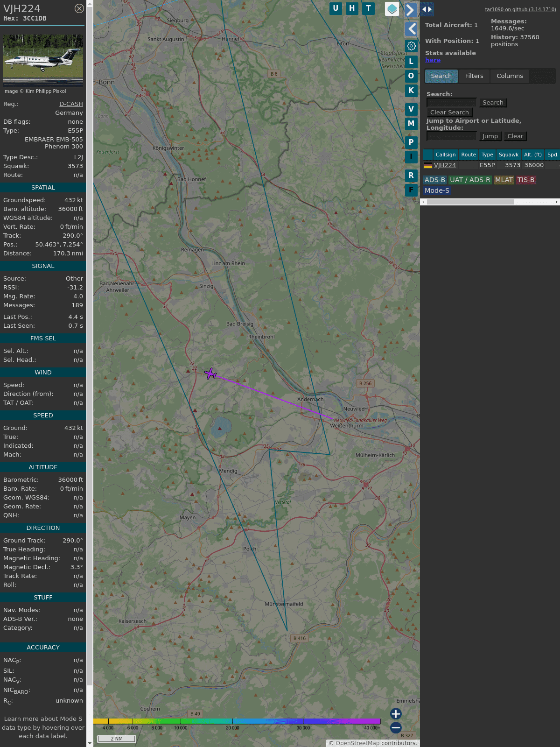The image size is (560, 747).
Task: Open the aircraft photo thumbnail
Action: coord(43,60)
